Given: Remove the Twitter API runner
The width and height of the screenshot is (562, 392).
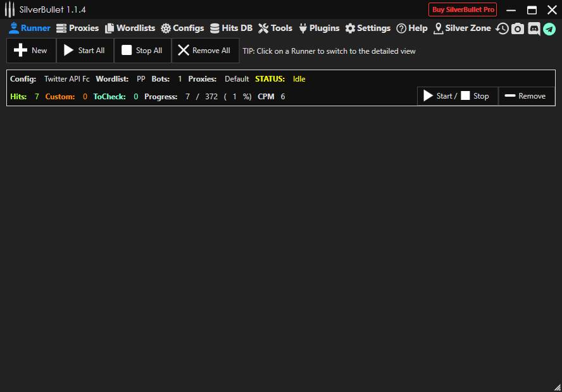Looking at the screenshot, I should pyautogui.click(x=526, y=96).
